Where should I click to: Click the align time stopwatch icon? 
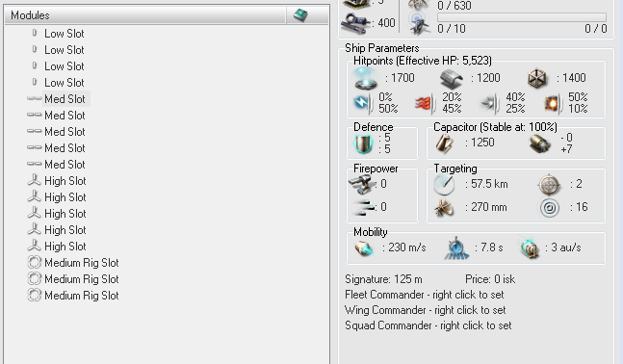[456, 248]
